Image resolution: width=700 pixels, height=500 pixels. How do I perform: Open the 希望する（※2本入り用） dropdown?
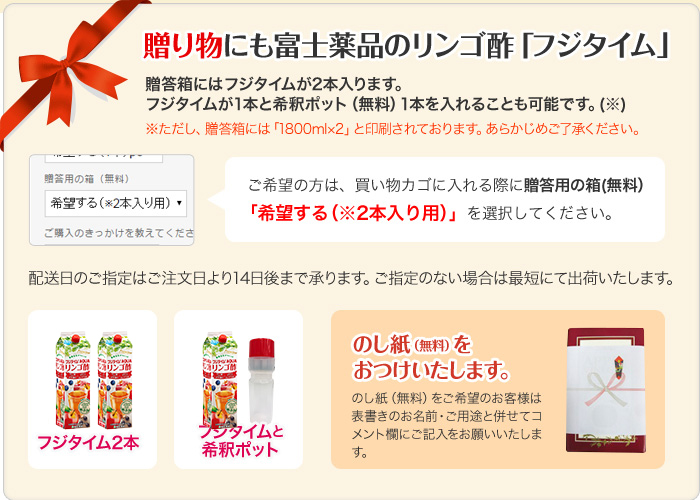[x=116, y=204]
